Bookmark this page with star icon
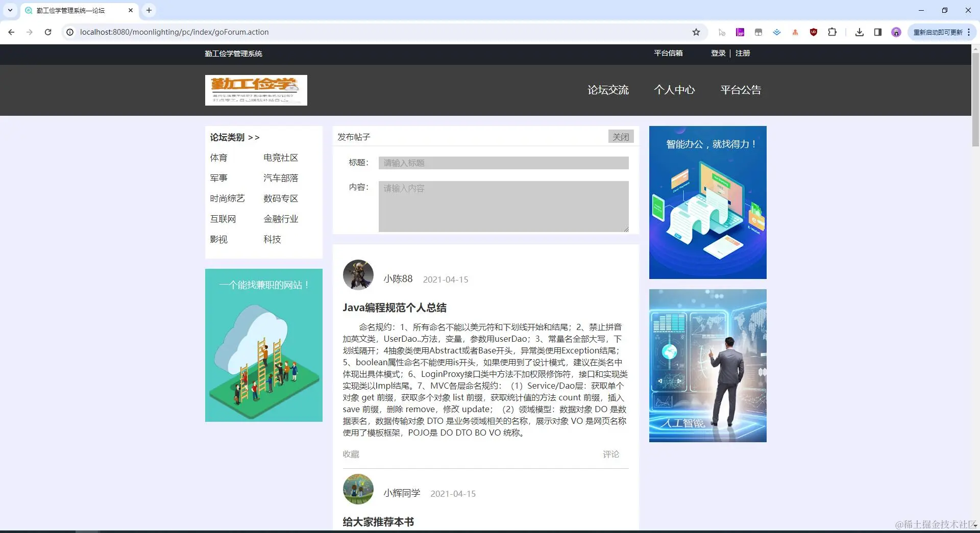The image size is (980, 533). (696, 32)
